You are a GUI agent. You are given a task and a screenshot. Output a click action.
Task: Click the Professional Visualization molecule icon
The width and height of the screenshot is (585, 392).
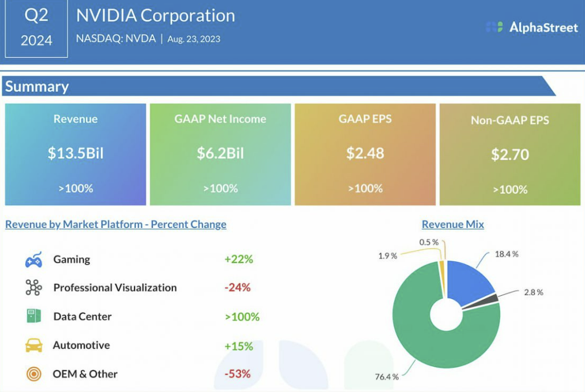[33, 288]
